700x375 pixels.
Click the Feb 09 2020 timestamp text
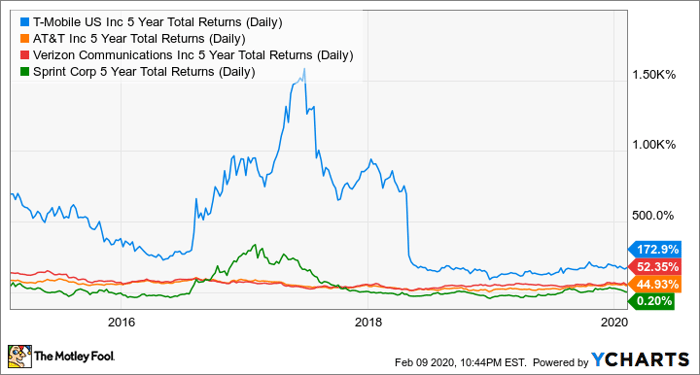[461, 361]
